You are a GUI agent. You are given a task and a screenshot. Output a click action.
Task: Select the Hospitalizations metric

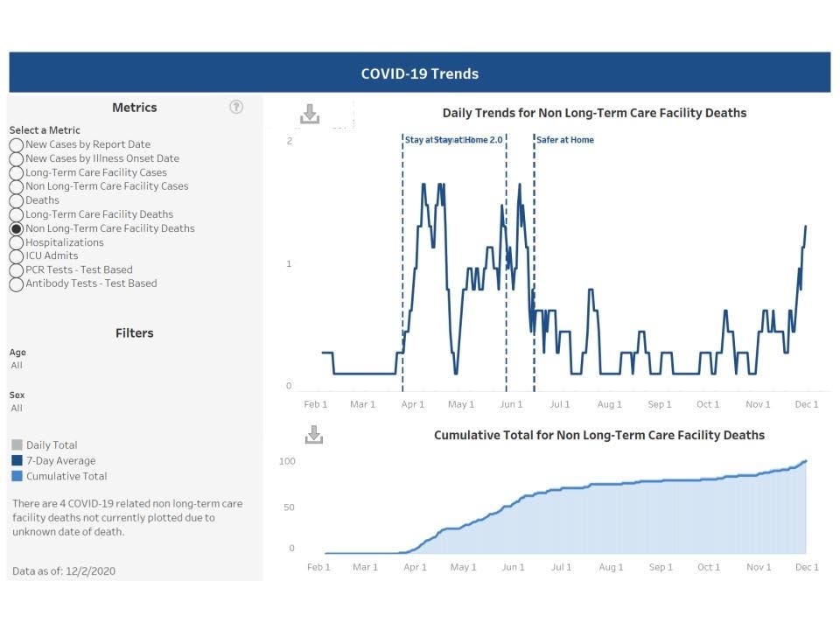coord(16,242)
